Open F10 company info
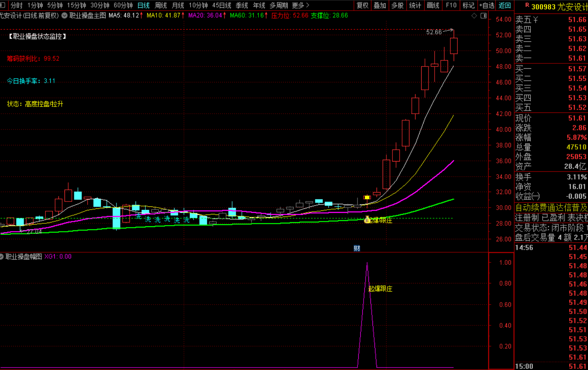Viewport: 588px width, 370px height. 451,5
